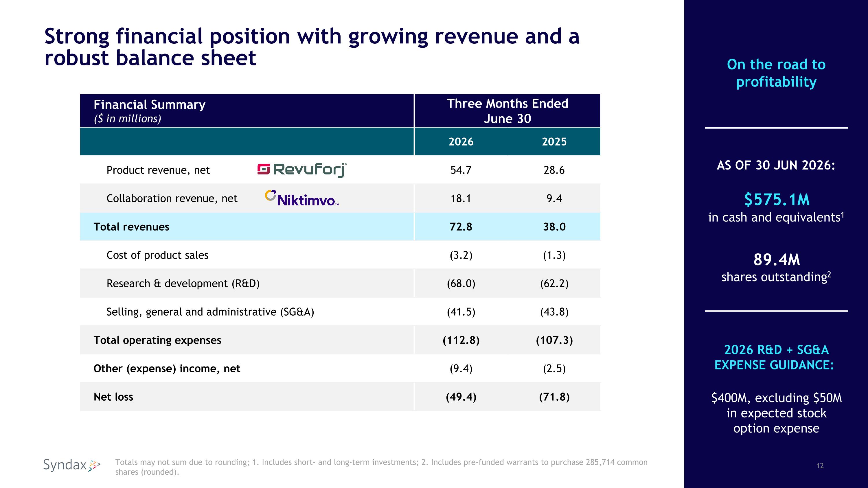The width and height of the screenshot is (868, 488).
Task: Click the 'AS OF 30 JUN 2026:' label
Action: tap(776, 165)
